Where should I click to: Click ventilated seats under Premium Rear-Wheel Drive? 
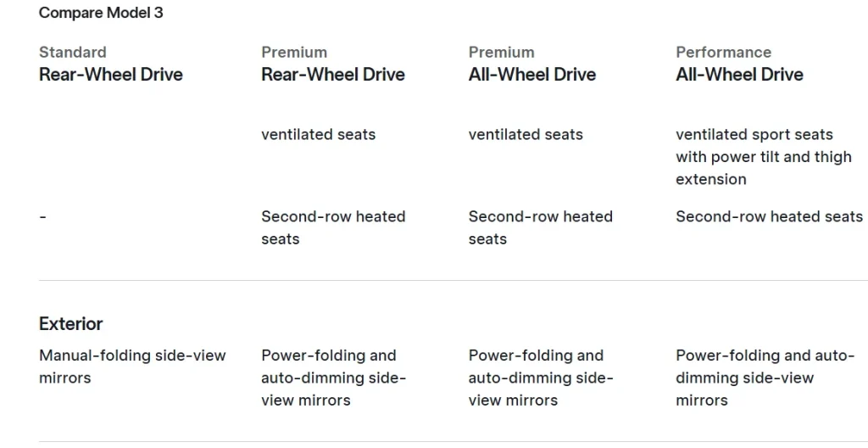click(x=318, y=134)
